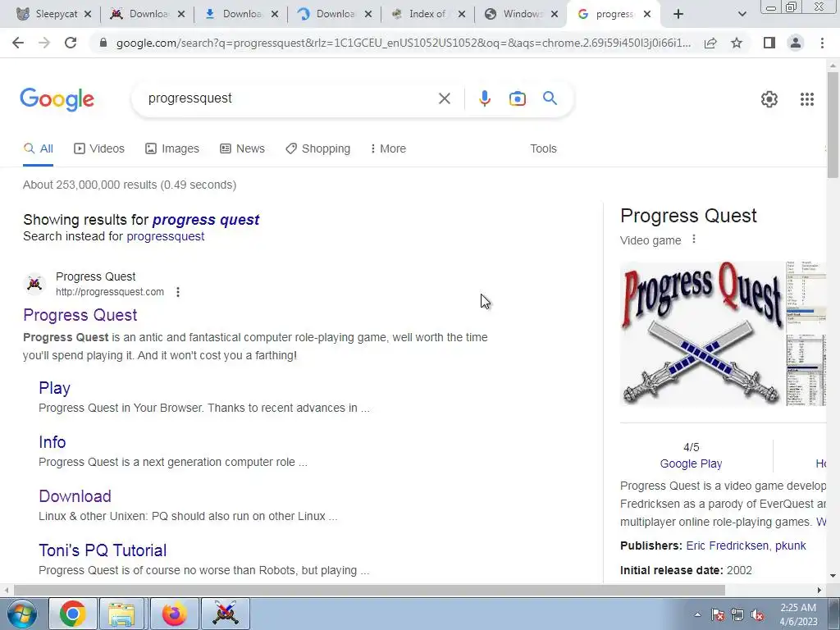Select the Videos search tab
840x630 pixels.
(x=99, y=149)
